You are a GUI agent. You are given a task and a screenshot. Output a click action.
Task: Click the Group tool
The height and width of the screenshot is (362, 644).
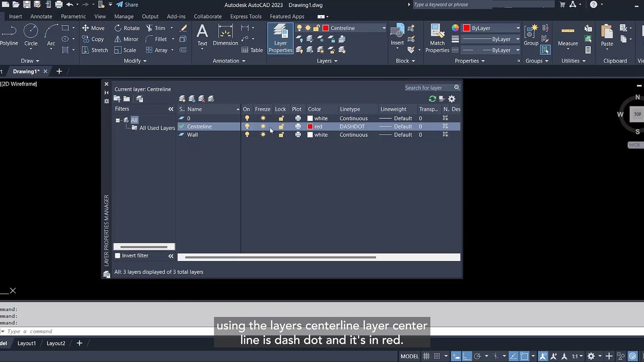[x=531, y=36]
